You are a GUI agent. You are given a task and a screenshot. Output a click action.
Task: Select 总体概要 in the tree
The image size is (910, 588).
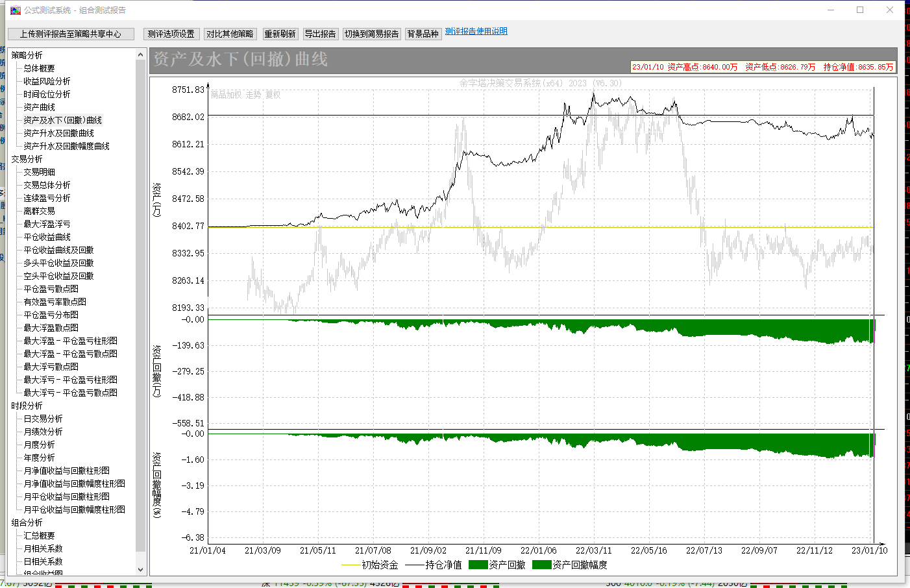(x=39, y=68)
